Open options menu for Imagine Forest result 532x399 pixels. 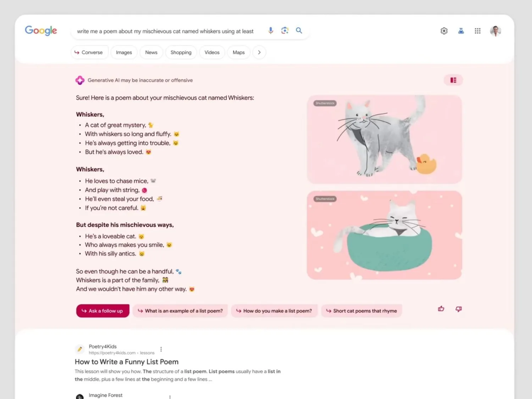(170, 397)
